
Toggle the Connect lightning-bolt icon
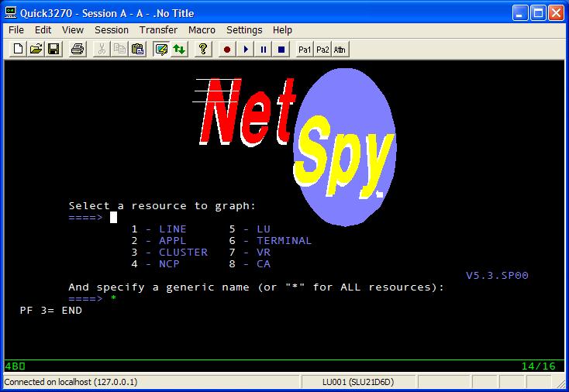161,49
